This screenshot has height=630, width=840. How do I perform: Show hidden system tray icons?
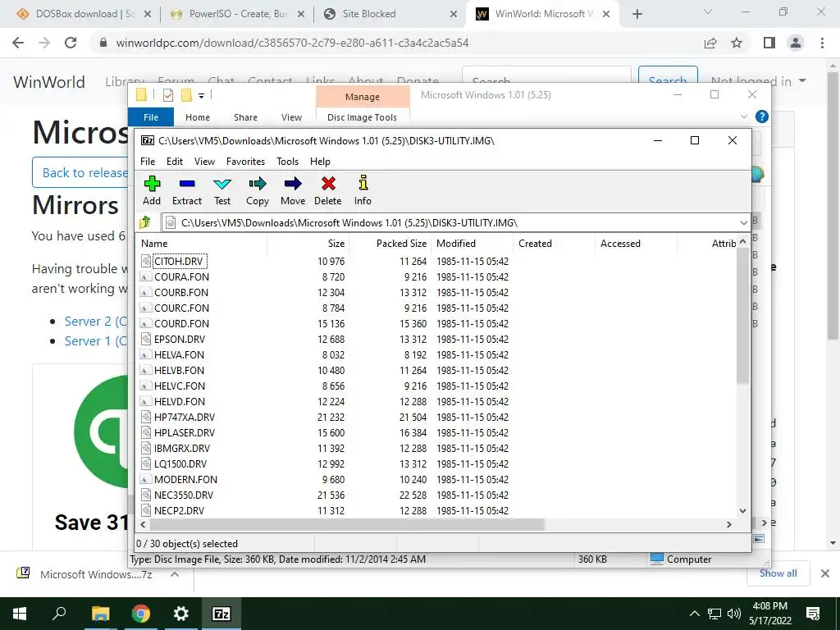(x=694, y=614)
